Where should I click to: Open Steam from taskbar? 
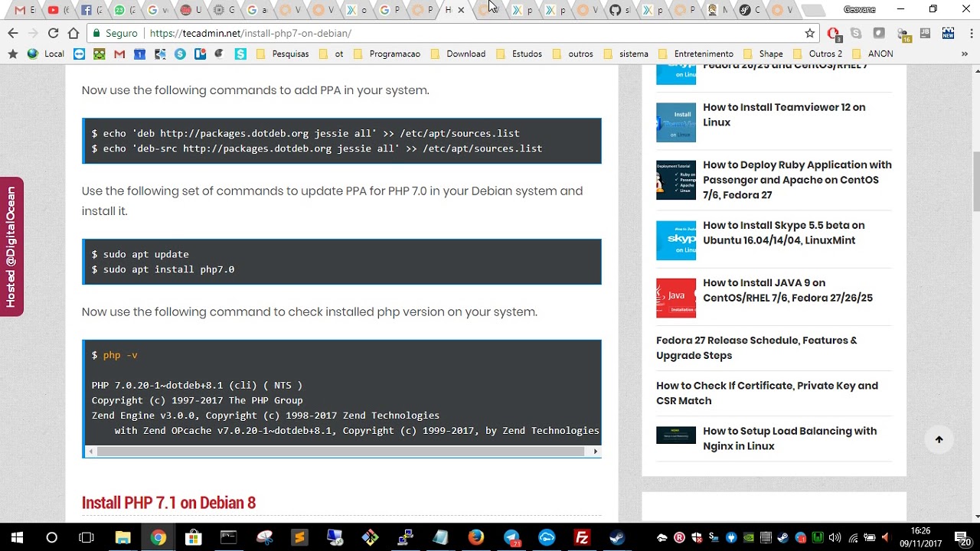coord(617,537)
